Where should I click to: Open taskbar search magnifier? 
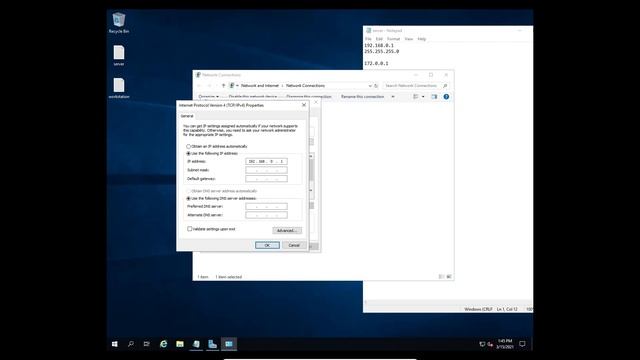click(131, 344)
